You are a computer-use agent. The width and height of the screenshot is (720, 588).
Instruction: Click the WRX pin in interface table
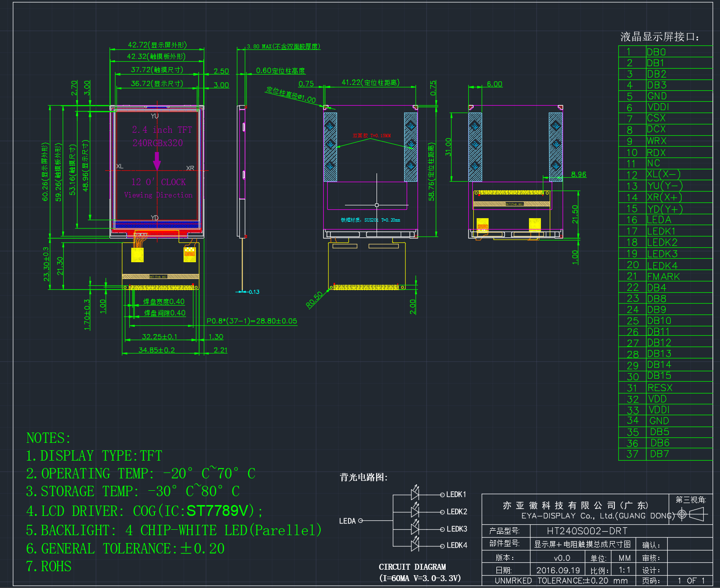point(656,141)
